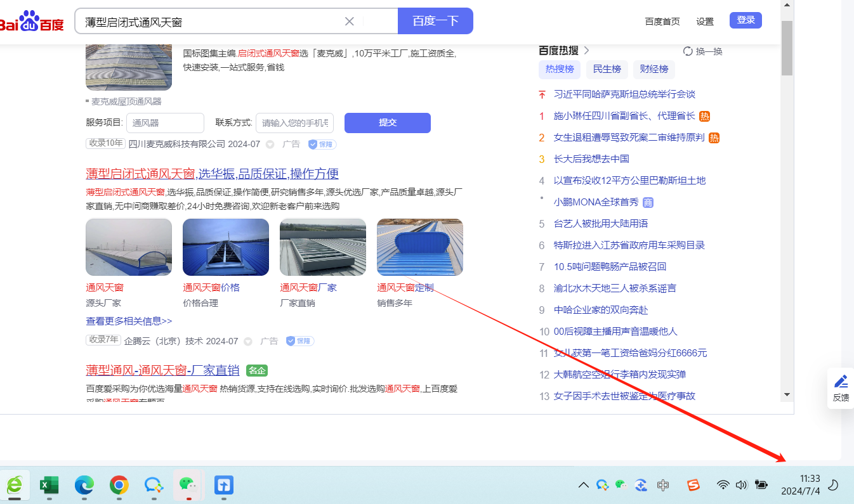Open hot search 施小琳任四川省副省长、代理省长

624,116
